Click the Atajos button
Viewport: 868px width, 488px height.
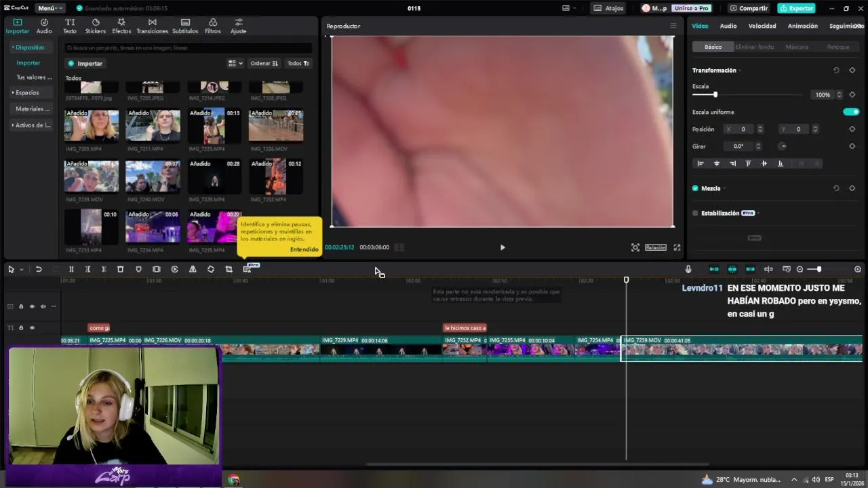point(609,8)
